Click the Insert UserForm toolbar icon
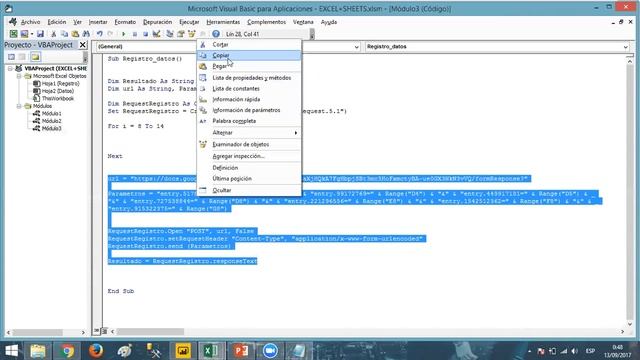This screenshot has height=360, width=640. click(24, 34)
